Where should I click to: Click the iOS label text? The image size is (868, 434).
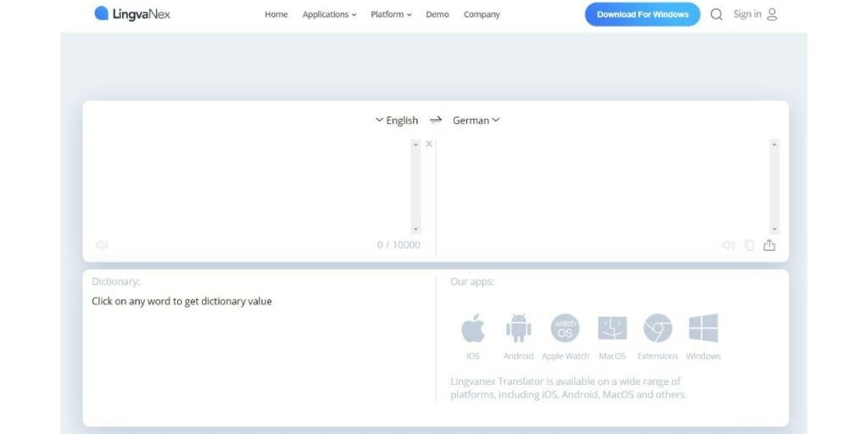pyautogui.click(x=473, y=357)
